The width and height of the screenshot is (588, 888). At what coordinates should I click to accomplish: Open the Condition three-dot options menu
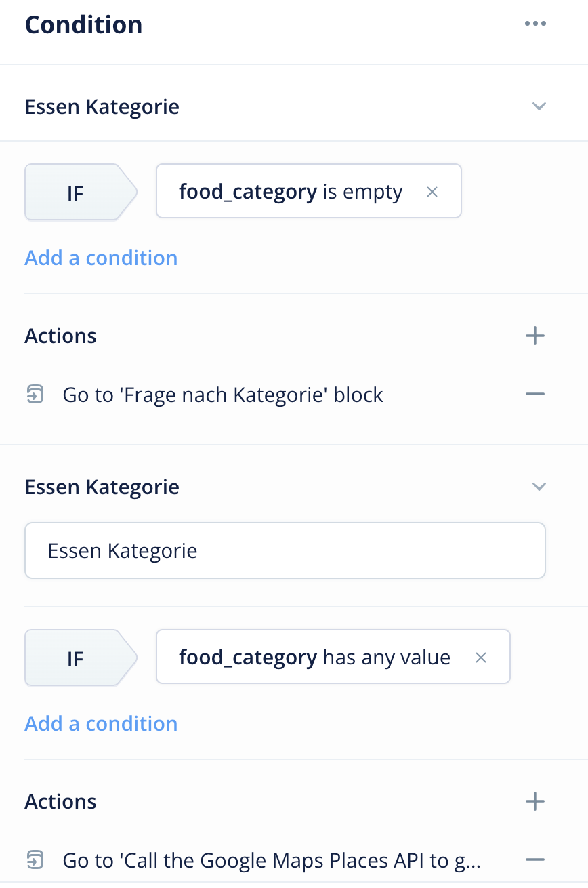[x=534, y=24]
